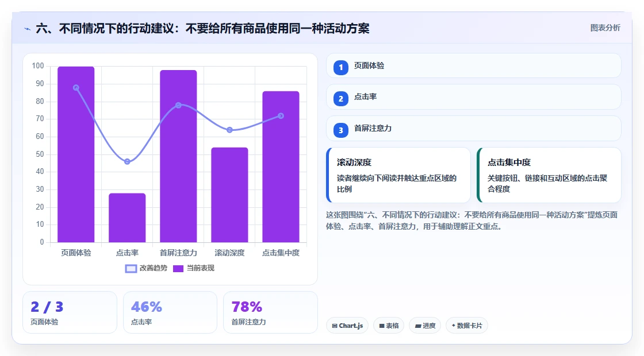Toggle the 当前表现 legend swatch

coord(178,269)
